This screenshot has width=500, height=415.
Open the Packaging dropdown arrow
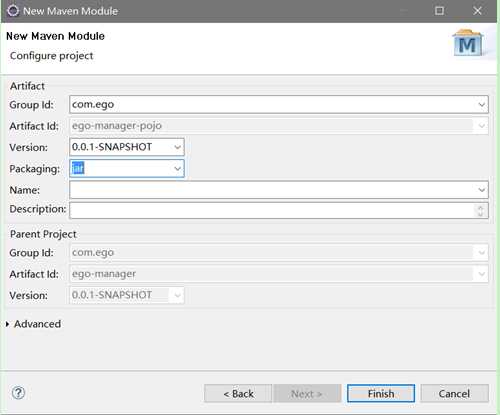pyautogui.click(x=177, y=168)
